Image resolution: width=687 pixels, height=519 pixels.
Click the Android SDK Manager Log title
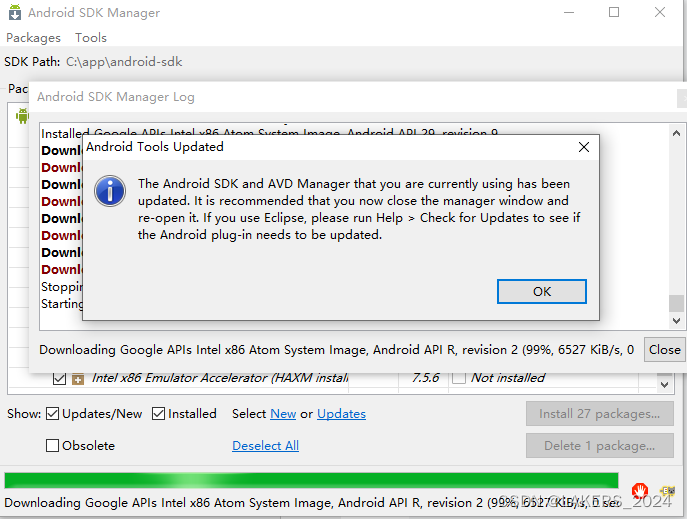[x=116, y=97]
